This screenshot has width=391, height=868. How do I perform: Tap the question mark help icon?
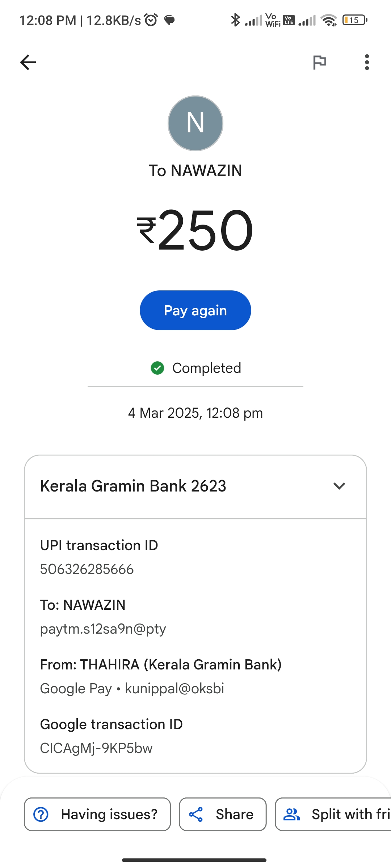[x=41, y=814]
